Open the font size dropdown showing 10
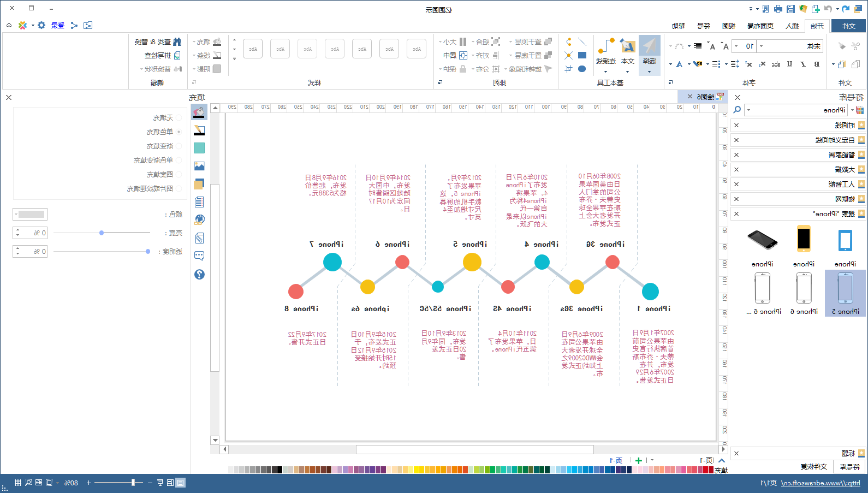Screen dimensions: 868x493 [736, 46]
